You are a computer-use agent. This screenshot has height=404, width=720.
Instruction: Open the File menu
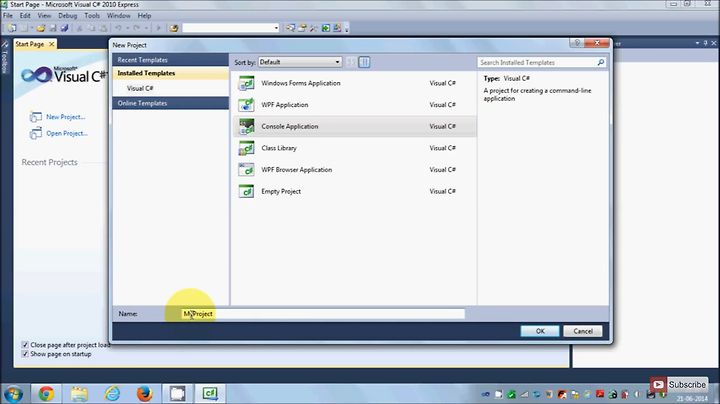pos(8,16)
